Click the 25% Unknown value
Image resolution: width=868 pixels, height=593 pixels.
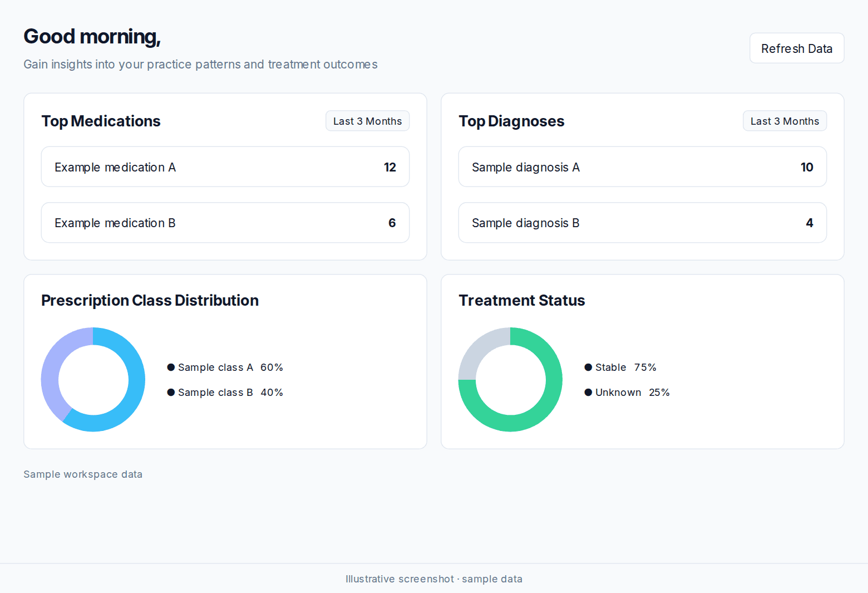pos(659,393)
